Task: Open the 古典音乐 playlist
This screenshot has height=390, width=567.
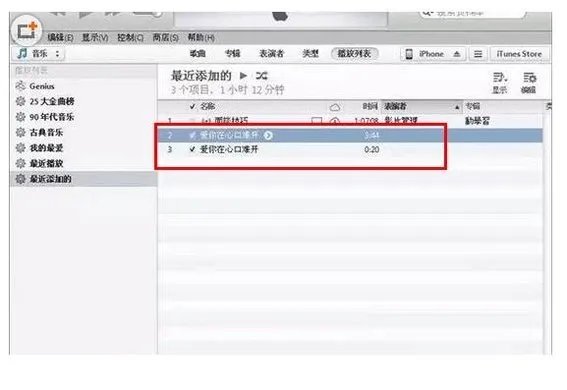Action: (x=46, y=133)
